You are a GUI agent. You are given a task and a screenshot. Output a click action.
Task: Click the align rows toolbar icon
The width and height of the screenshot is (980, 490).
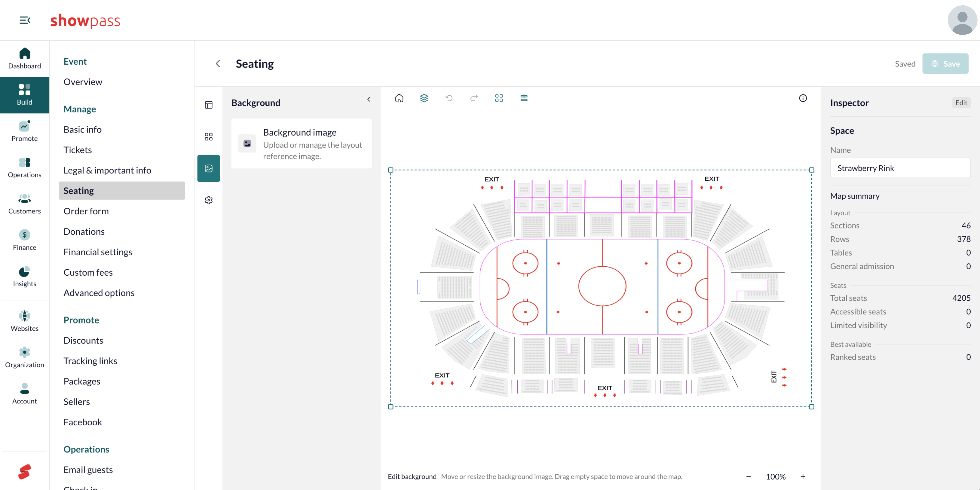pyautogui.click(x=524, y=98)
